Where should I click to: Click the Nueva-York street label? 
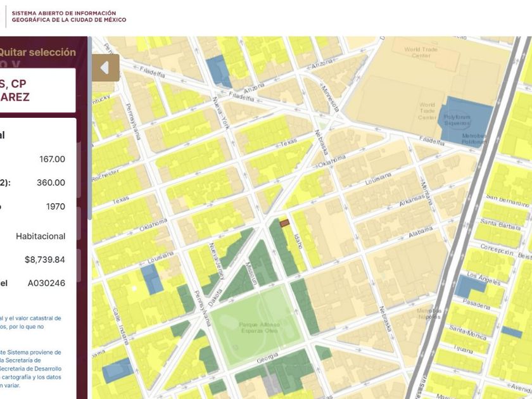click(x=221, y=113)
